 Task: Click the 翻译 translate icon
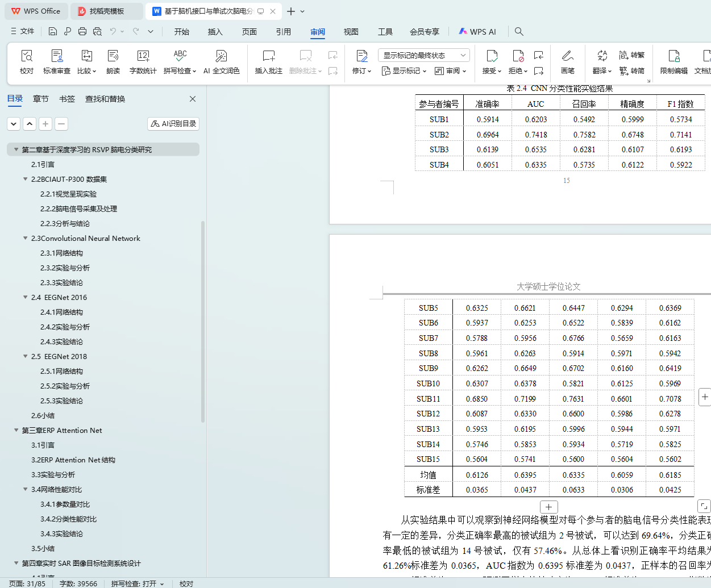point(602,56)
